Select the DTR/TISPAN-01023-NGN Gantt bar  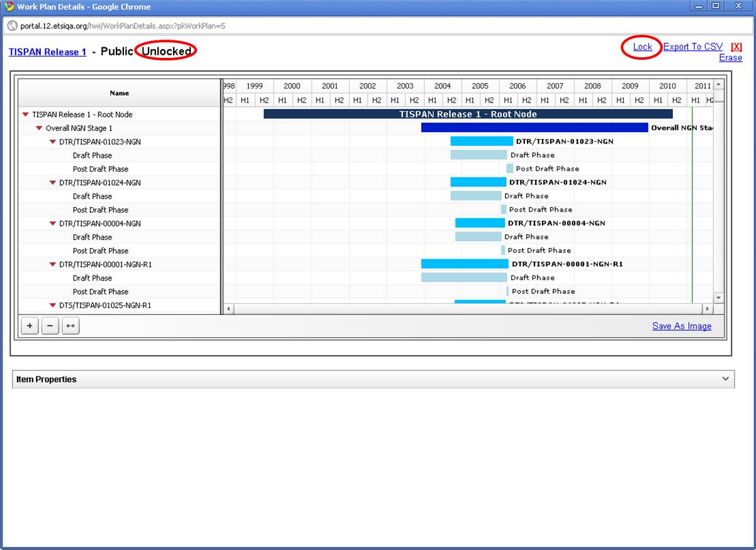[482, 141]
